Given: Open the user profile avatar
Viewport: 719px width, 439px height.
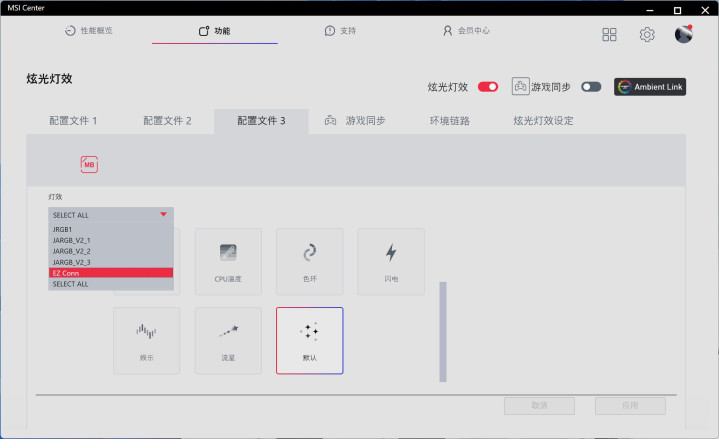Looking at the screenshot, I should click(683, 34).
